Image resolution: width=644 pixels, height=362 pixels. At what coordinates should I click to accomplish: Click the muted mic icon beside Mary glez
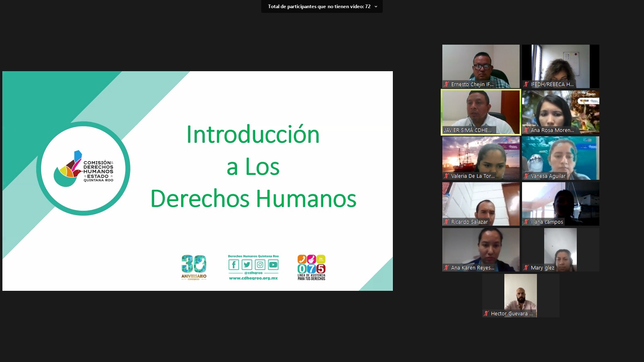526,268
